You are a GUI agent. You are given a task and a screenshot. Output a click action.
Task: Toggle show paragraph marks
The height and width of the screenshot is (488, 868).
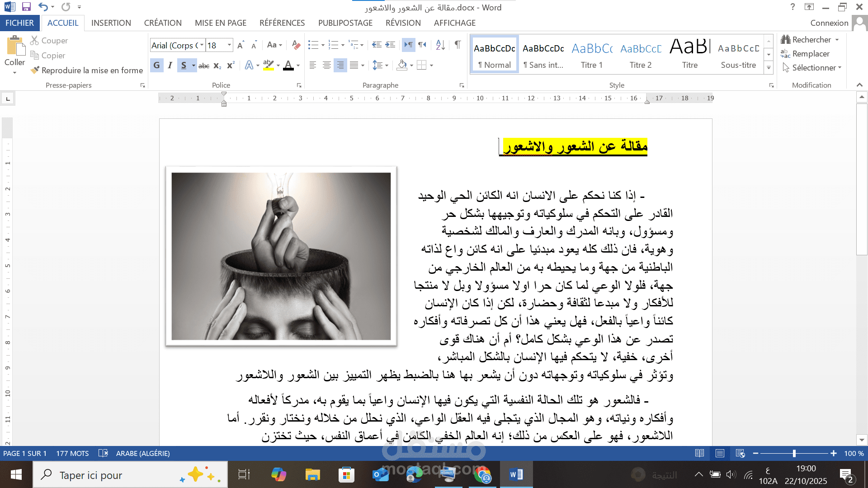(458, 45)
